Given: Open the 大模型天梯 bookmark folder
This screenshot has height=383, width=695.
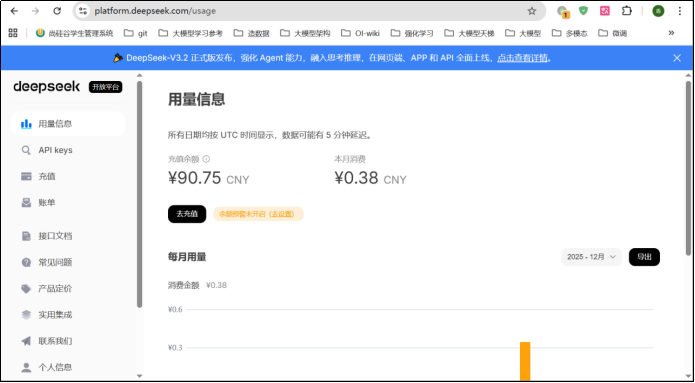Looking at the screenshot, I should (469, 33).
